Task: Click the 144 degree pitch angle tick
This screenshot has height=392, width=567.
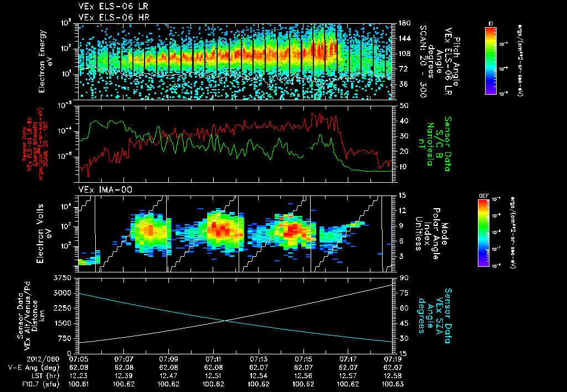Action: coord(405,38)
